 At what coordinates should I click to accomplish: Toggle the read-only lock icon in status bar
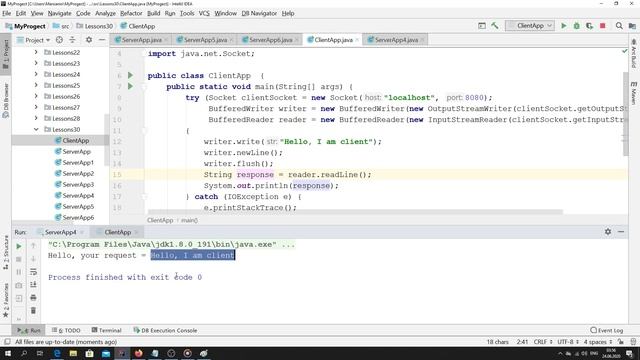(621, 342)
